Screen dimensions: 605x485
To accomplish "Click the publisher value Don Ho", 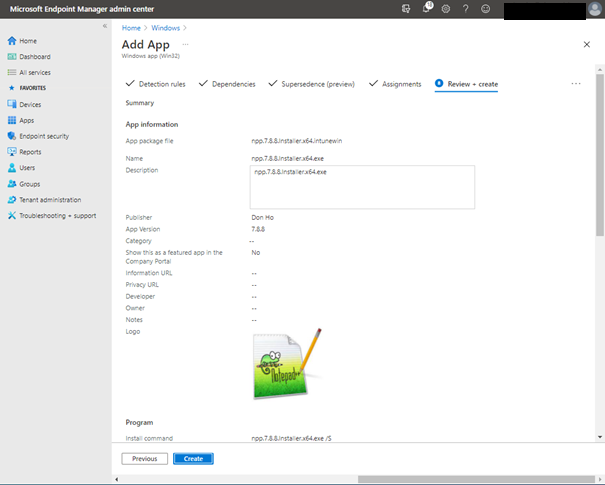I will coord(262,218).
